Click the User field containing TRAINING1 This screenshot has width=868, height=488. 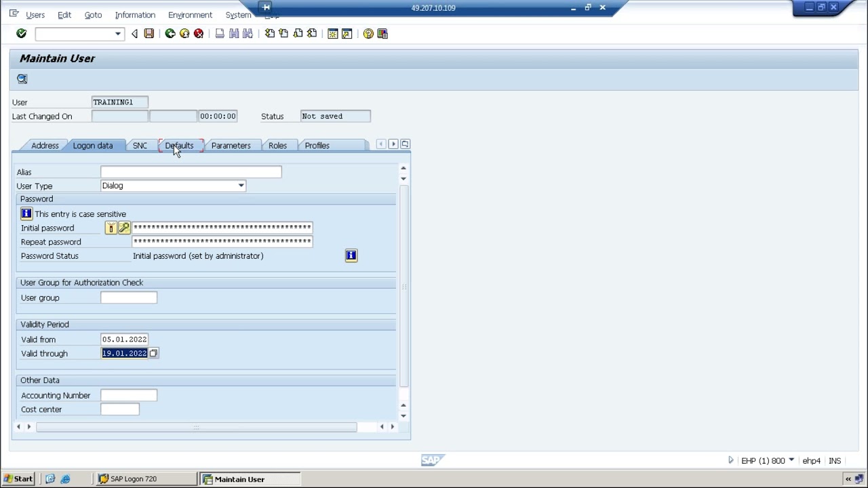point(120,102)
